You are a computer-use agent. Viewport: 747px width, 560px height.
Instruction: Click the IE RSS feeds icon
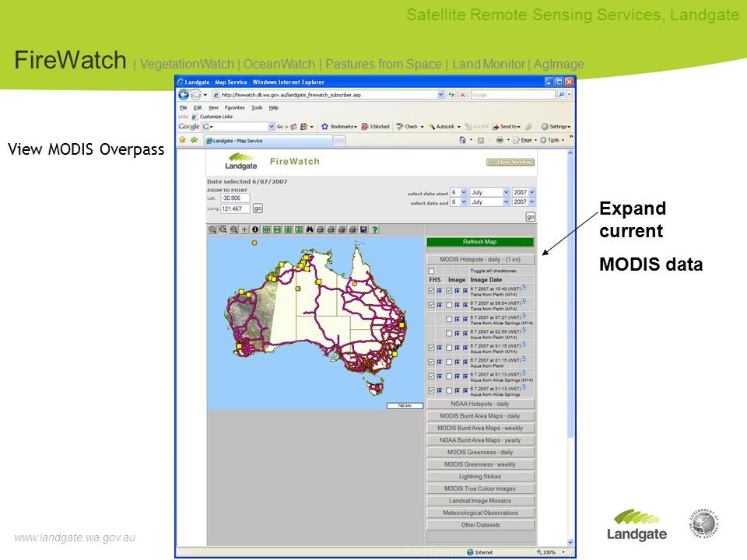click(x=481, y=140)
